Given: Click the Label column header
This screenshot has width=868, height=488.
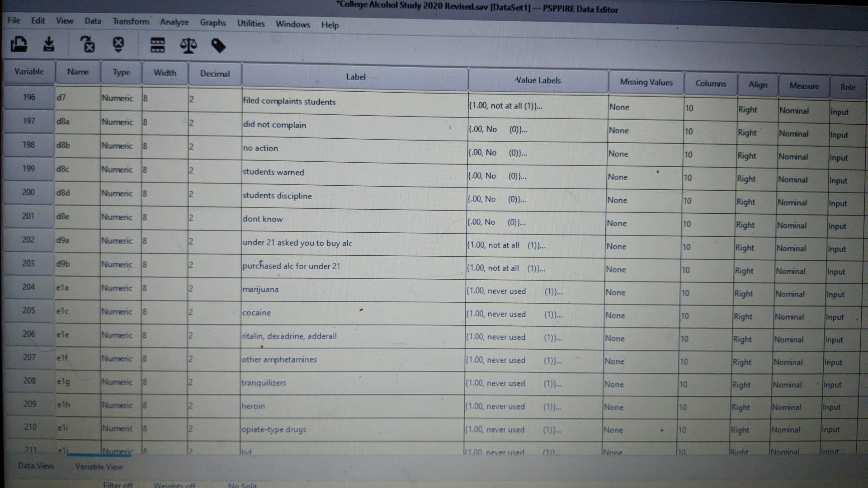Looking at the screenshot, I should (x=355, y=77).
